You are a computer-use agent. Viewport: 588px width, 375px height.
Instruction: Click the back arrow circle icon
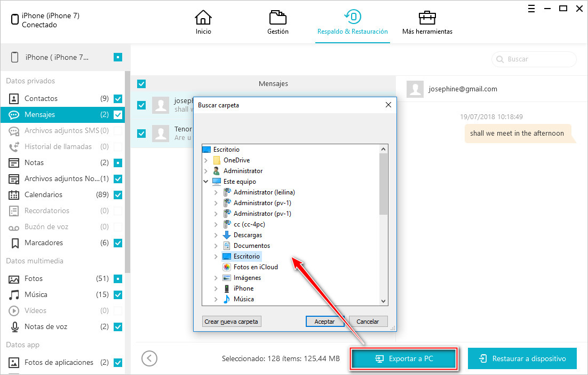coord(149,358)
